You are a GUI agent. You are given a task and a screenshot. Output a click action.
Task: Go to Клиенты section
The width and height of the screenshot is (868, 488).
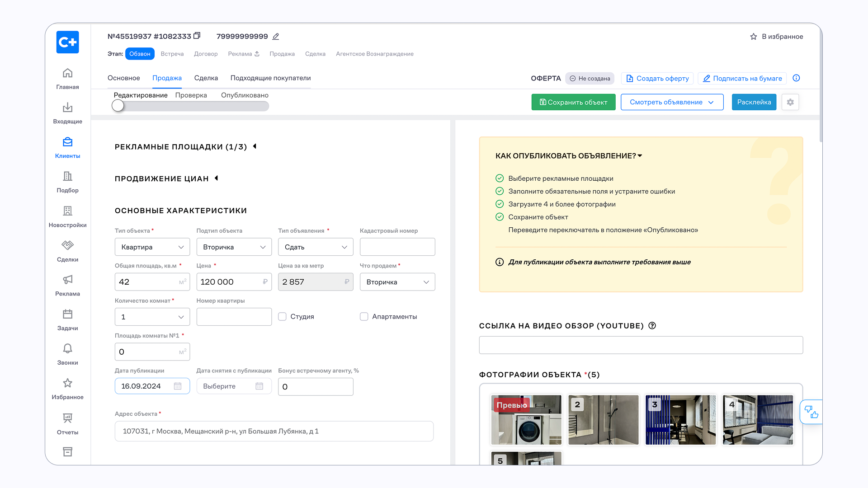point(67,148)
